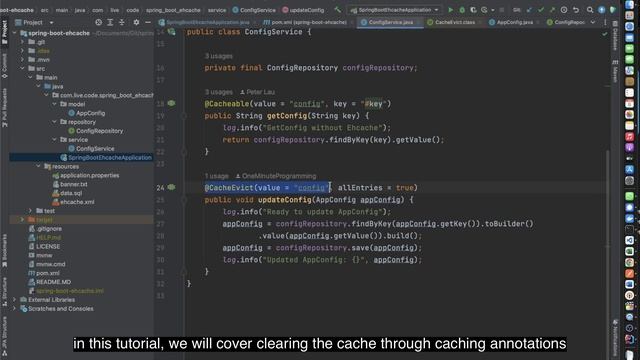Viewport: 640px width, 360px height.
Task: Show Git history with the clock icon
Action: (x=564, y=10)
